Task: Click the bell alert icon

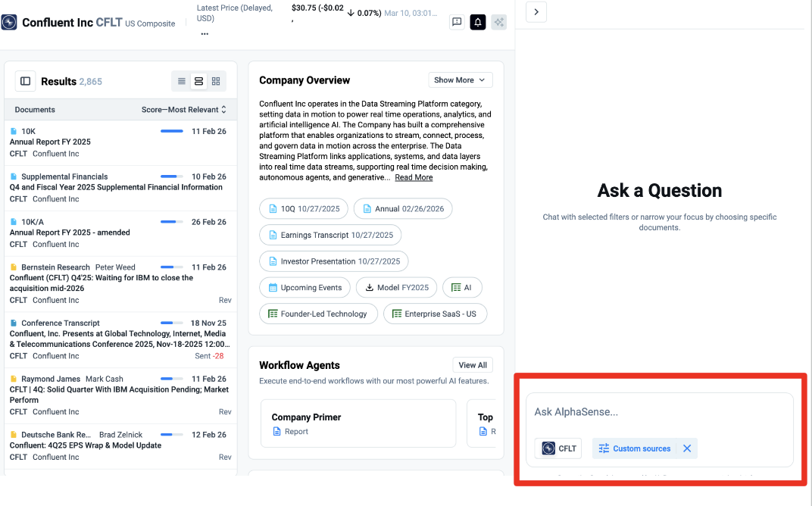Action: tap(478, 23)
